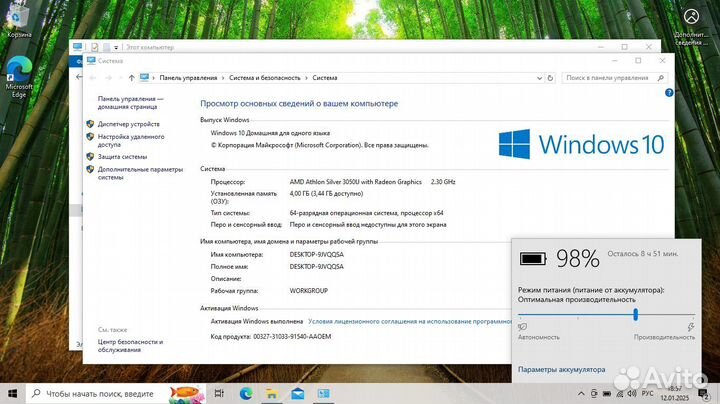
Task: Click the Back navigation arrow
Action: click(x=92, y=78)
